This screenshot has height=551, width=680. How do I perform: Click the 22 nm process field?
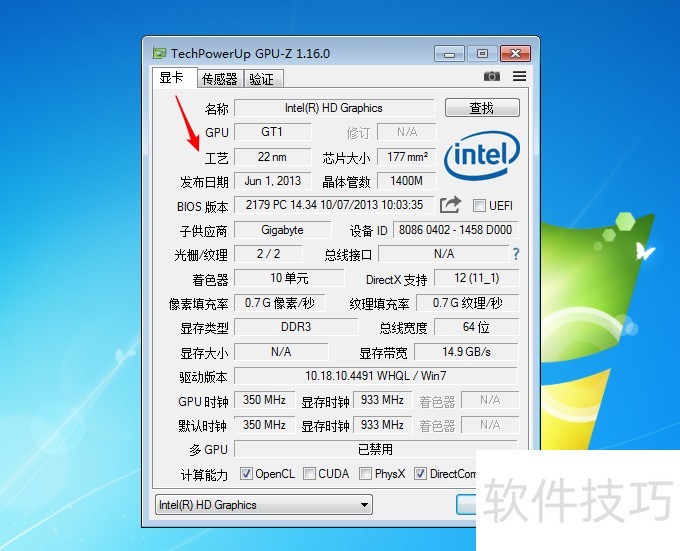click(x=272, y=157)
